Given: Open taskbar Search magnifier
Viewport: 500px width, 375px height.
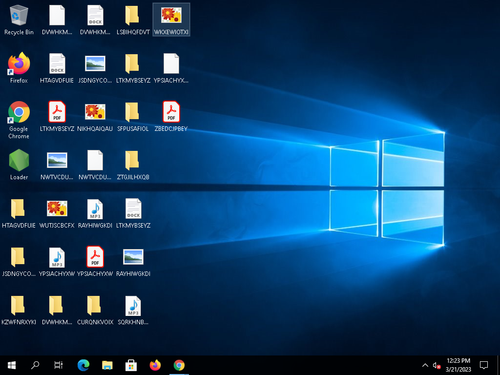Looking at the screenshot, I should (x=35, y=365).
